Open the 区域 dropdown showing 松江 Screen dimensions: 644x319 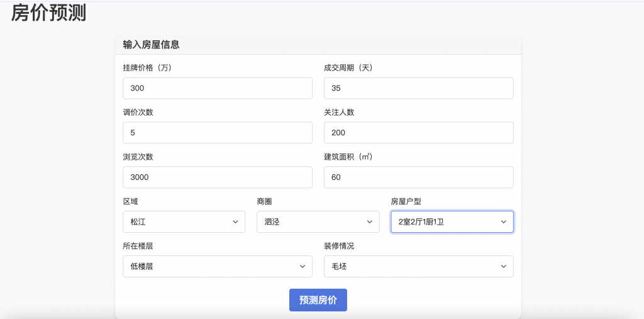[184, 221]
